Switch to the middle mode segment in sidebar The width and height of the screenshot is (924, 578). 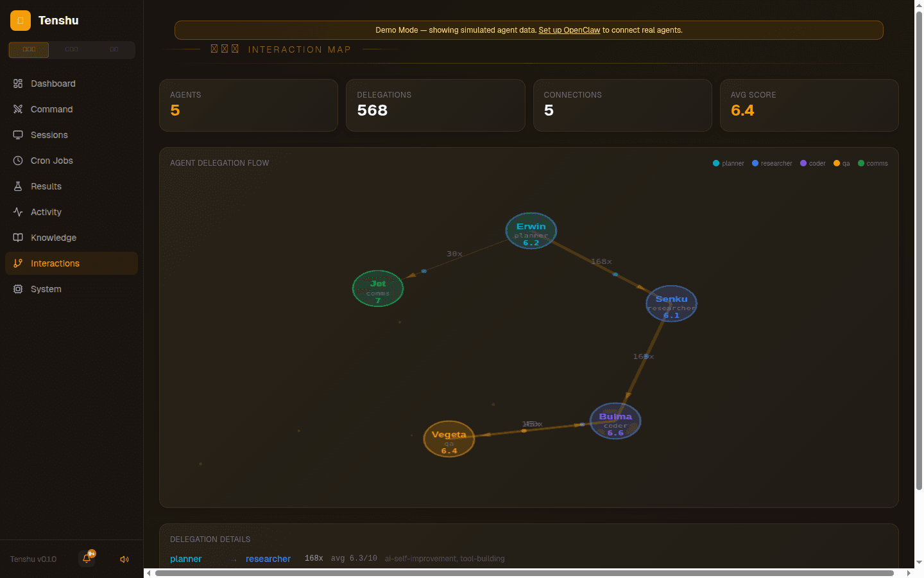point(71,49)
